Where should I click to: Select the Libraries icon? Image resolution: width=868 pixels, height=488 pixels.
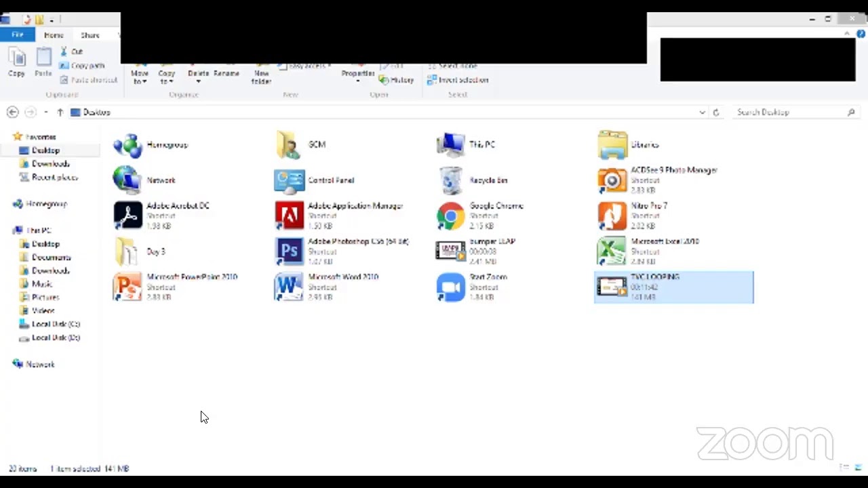pos(628,144)
